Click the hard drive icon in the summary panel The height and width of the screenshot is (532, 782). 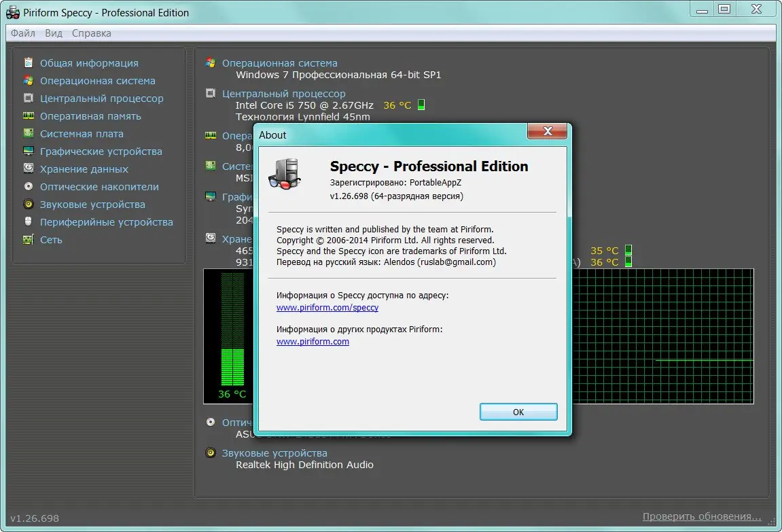[x=211, y=238]
